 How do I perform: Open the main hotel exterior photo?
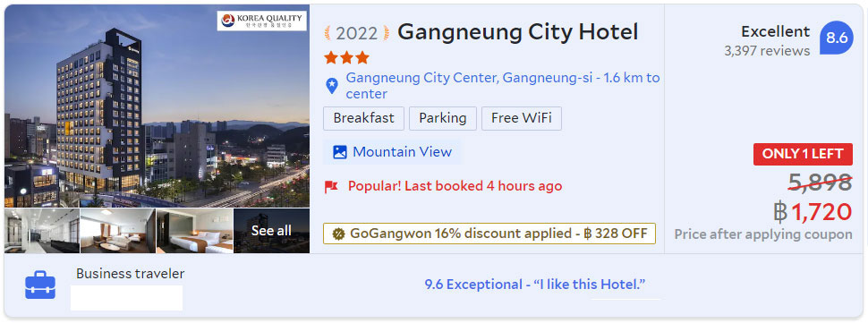coord(157,106)
